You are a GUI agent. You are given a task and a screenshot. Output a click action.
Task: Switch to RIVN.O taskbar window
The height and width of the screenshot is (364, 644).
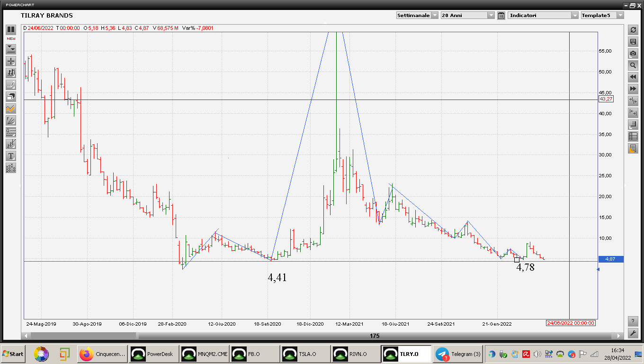click(x=356, y=354)
